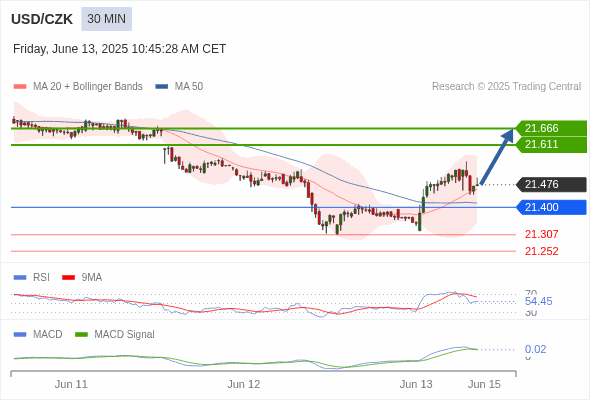Screen dimensions: 590x400
Task: Click the MACD Signal legend label
Action: (125, 335)
